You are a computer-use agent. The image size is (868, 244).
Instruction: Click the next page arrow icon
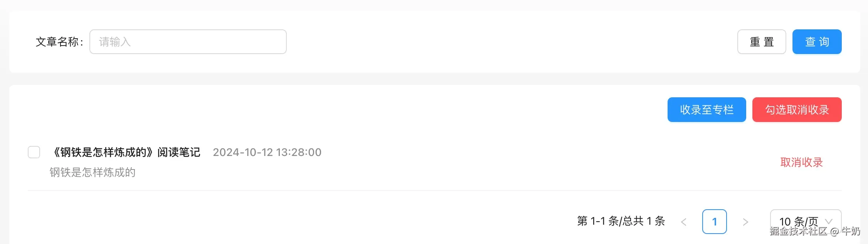tap(745, 222)
